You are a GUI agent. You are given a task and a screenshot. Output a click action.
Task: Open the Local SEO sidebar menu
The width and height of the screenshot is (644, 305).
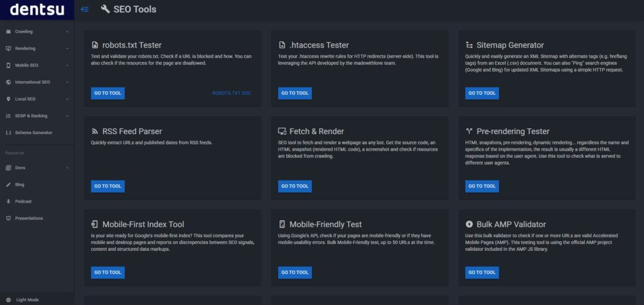point(37,99)
